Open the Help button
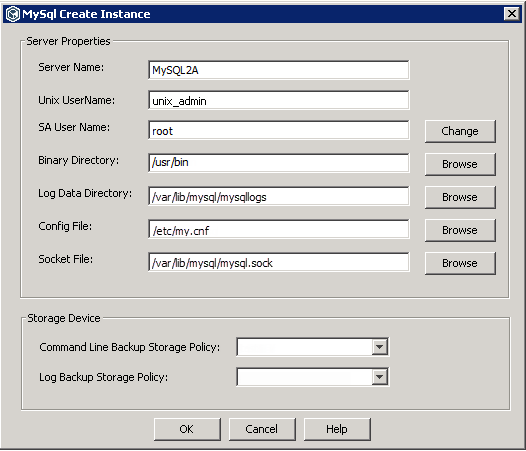 [337, 429]
